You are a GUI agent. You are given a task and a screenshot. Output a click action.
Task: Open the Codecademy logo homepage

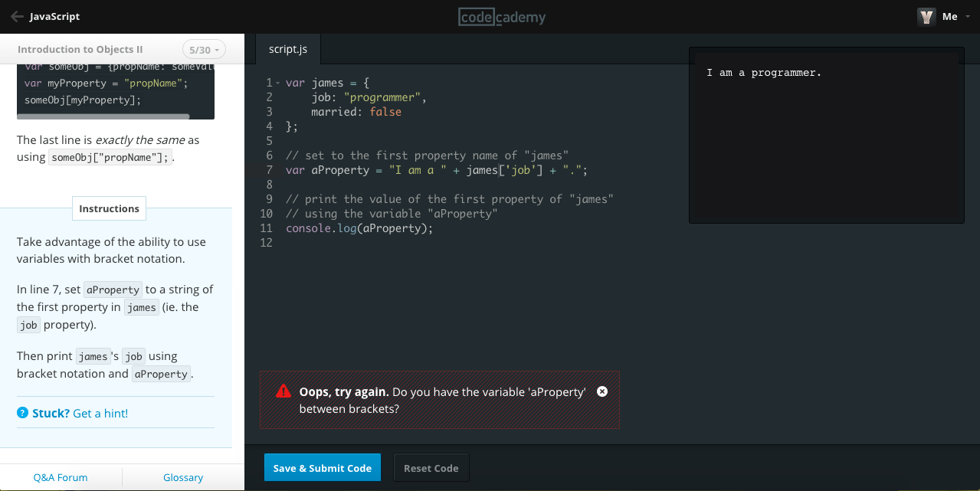[501, 16]
